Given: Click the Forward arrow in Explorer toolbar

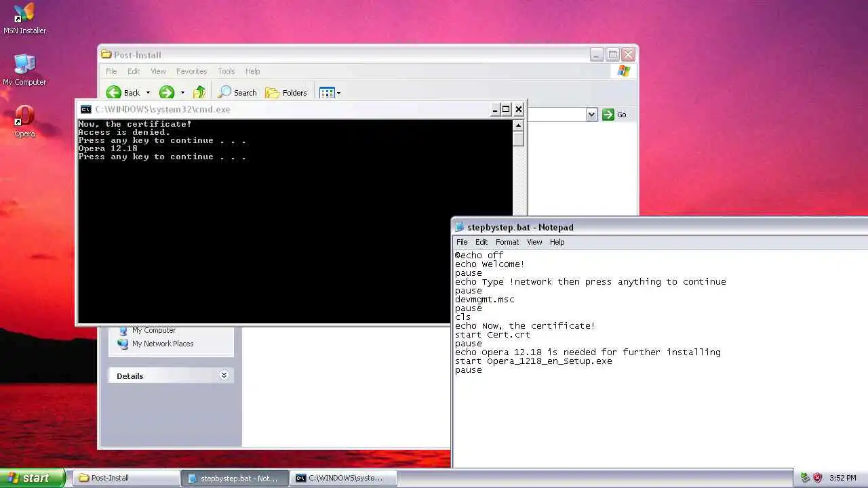Looking at the screenshot, I should click(167, 93).
